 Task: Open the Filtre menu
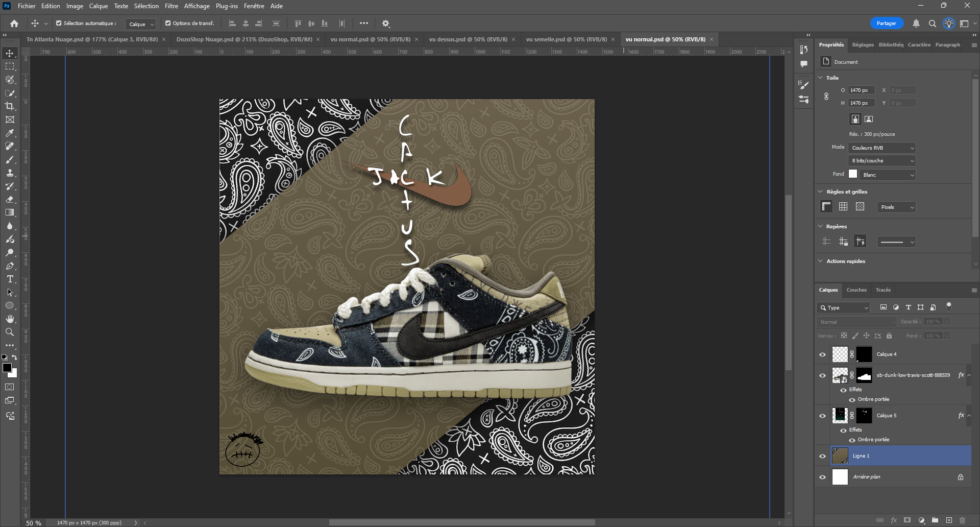pos(171,6)
